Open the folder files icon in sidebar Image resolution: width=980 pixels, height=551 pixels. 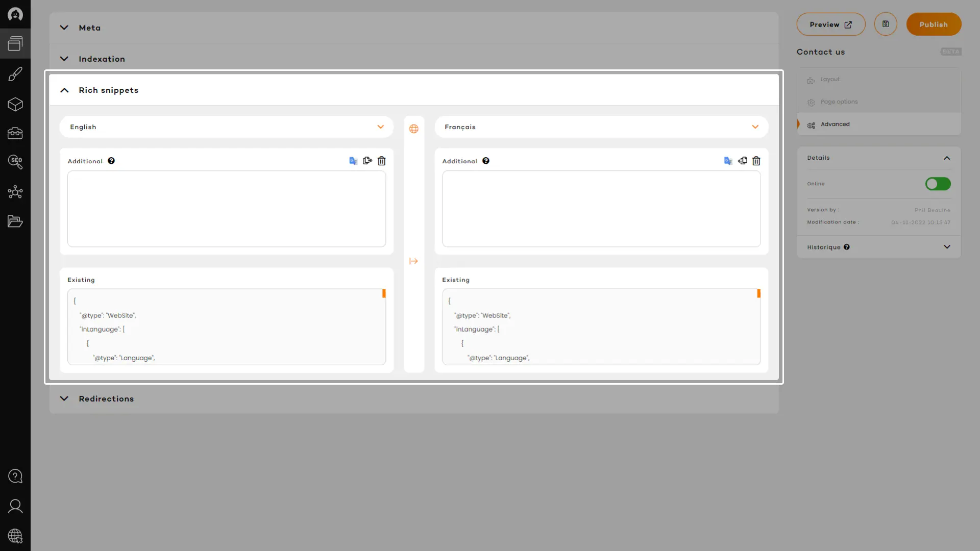[x=15, y=221]
